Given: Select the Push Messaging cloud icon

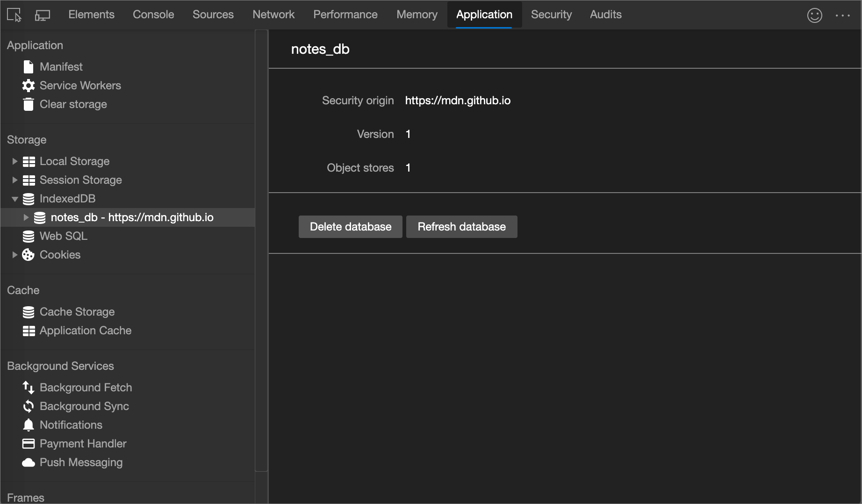Looking at the screenshot, I should [29, 462].
